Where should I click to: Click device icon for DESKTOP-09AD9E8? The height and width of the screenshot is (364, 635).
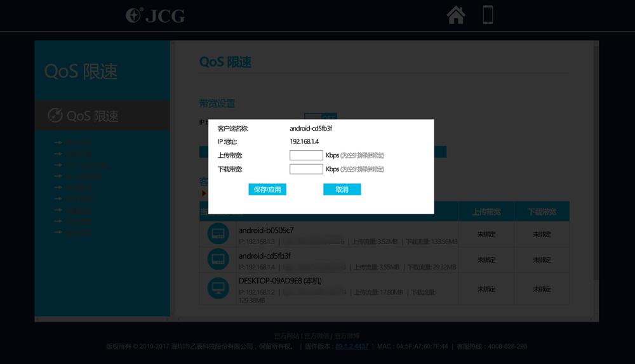tap(218, 289)
